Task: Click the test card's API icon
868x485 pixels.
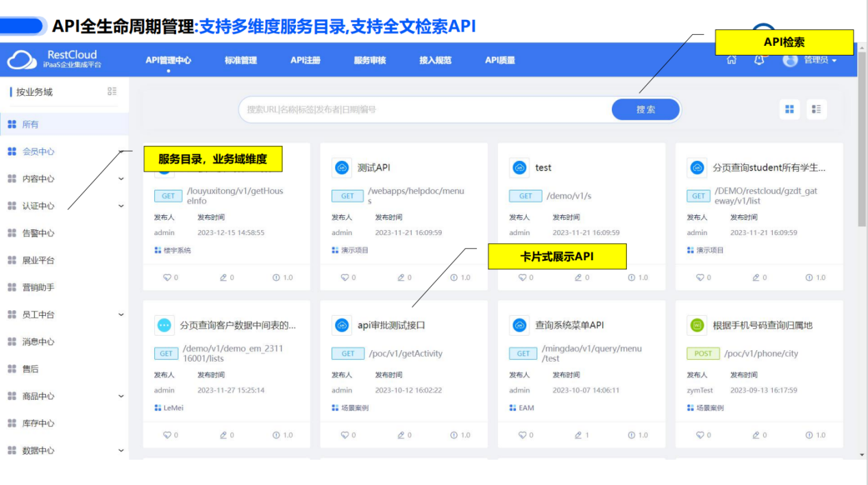Action: point(519,168)
